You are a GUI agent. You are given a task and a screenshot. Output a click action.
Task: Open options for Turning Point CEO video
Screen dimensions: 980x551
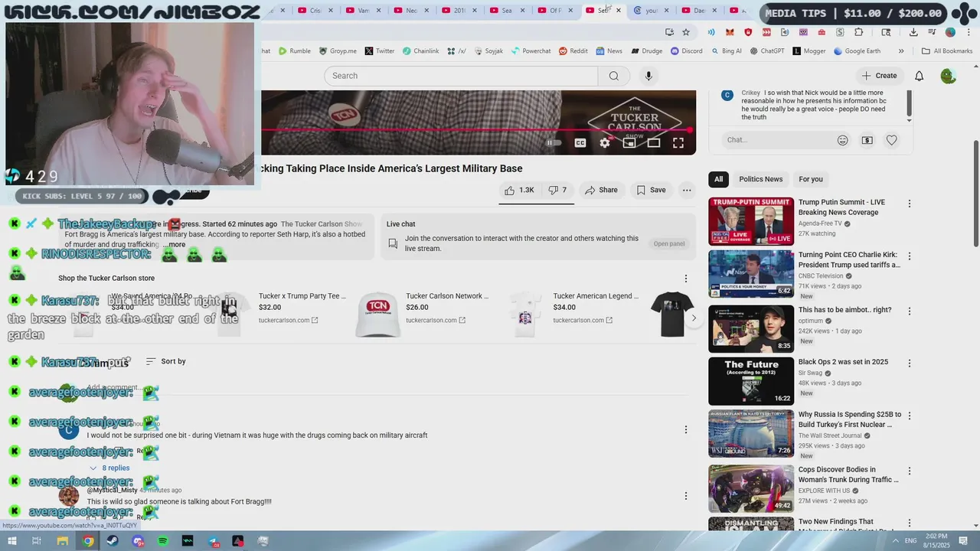coord(910,256)
